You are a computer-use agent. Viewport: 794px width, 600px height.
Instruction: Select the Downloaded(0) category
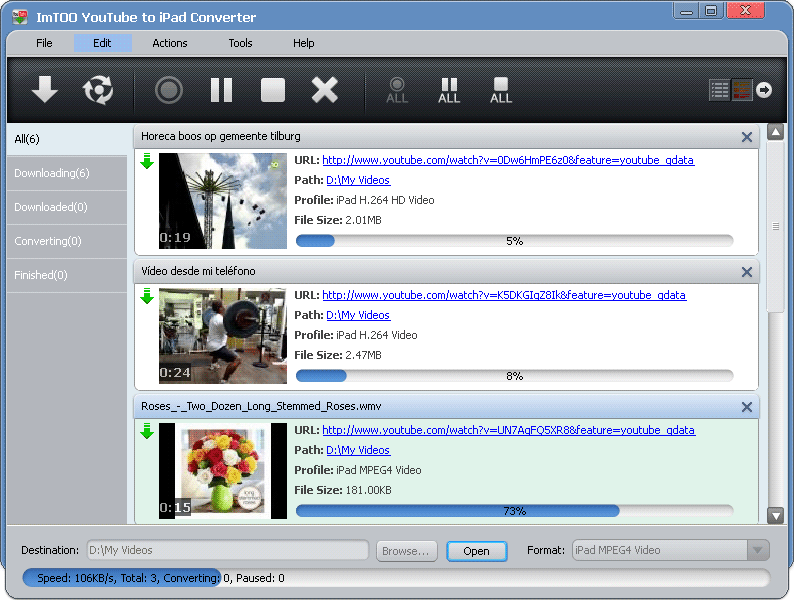tap(67, 207)
